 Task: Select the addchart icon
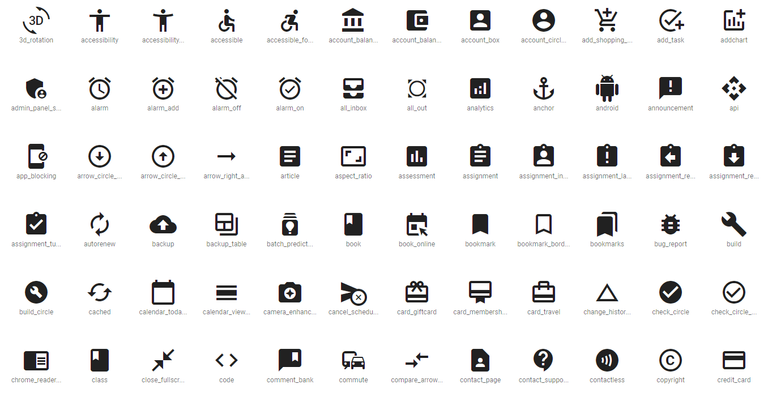[x=734, y=21]
